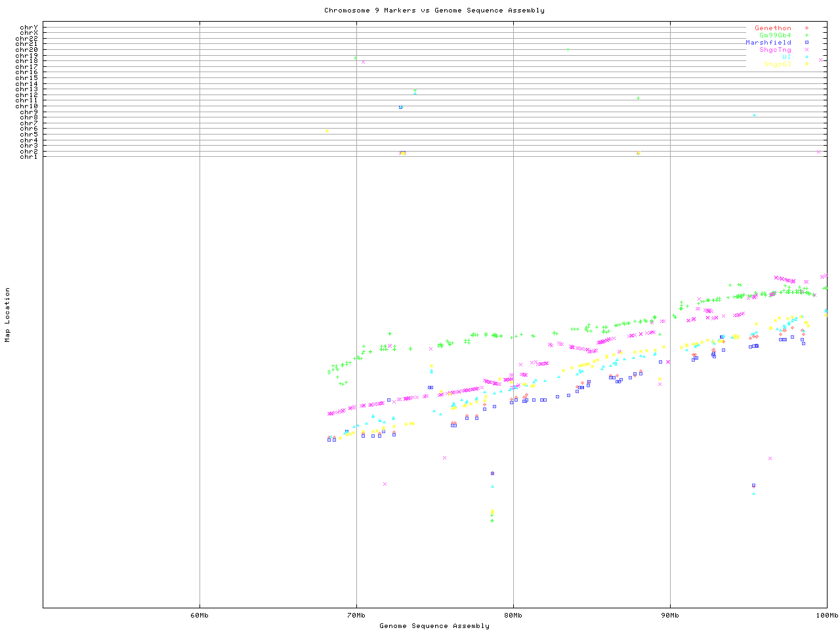This screenshot has height=630, width=840.
Task: Click the chr1 y-axis label
Action: (28, 157)
